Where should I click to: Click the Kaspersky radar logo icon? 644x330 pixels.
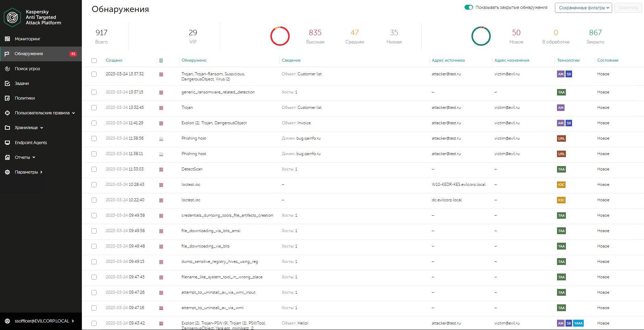click(12, 17)
